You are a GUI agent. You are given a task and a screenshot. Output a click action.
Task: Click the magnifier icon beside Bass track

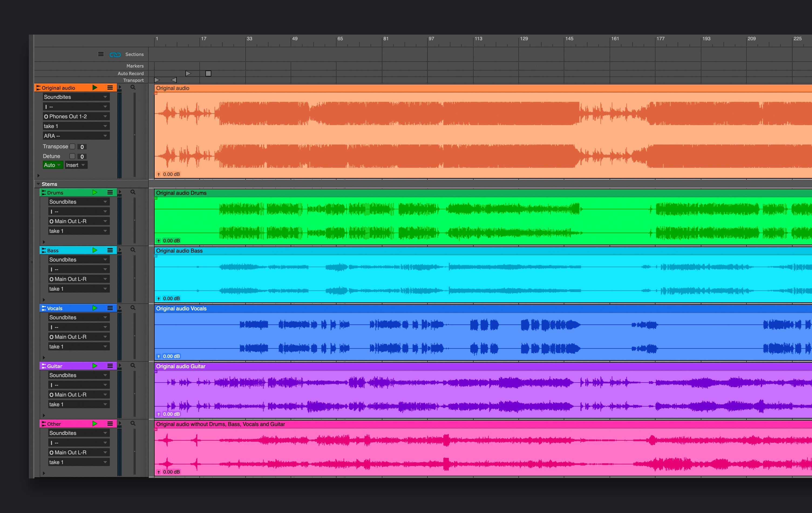pos(133,250)
